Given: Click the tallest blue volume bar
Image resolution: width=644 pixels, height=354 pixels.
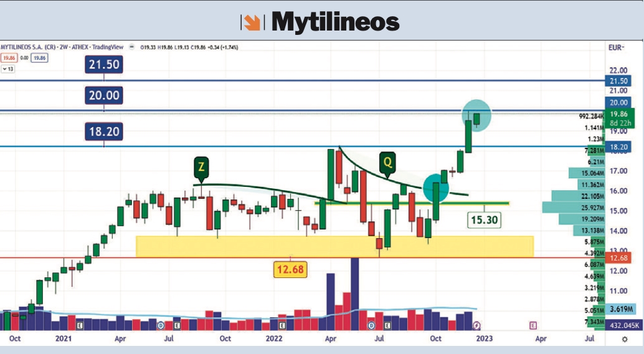Looking at the screenshot, I should (355, 294).
